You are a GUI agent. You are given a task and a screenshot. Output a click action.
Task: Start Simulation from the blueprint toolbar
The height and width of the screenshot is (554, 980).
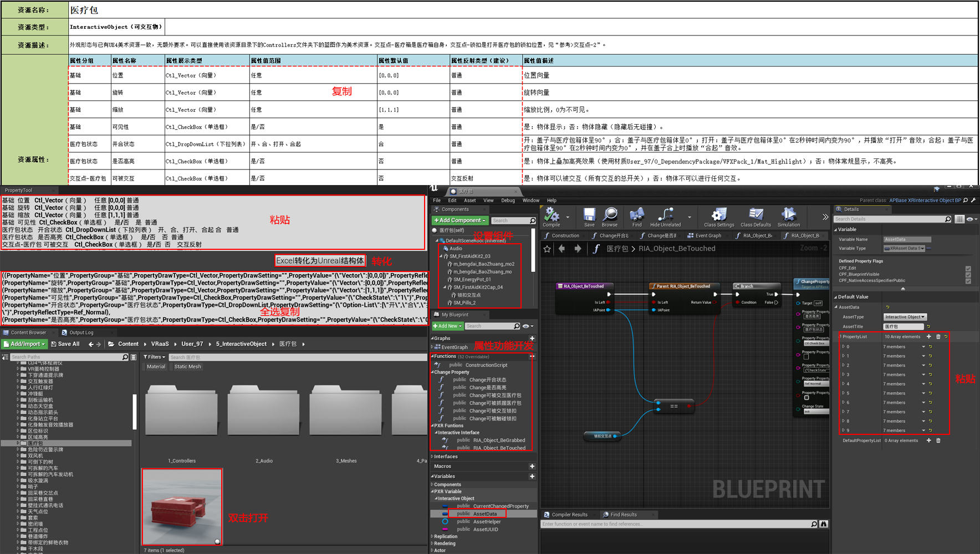(788, 217)
